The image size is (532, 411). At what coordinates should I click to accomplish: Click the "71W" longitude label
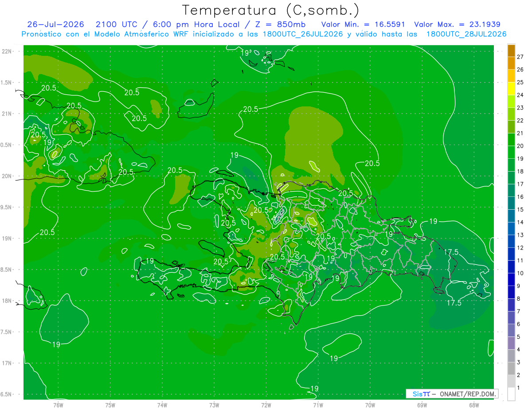pos(318,405)
